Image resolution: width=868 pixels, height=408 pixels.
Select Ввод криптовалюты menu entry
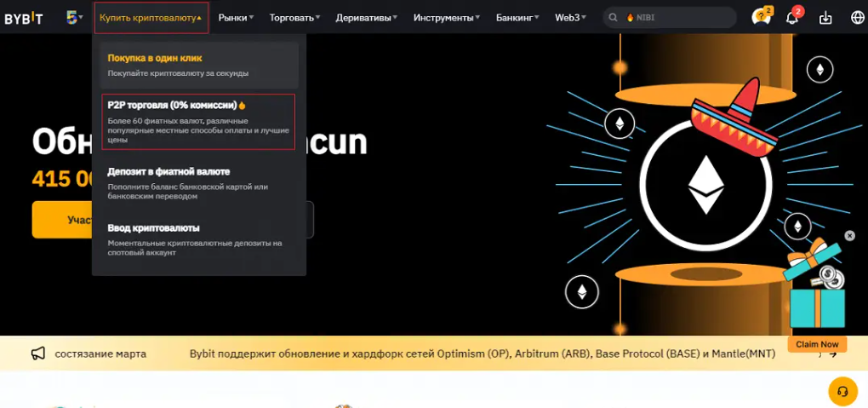click(x=199, y=239)
